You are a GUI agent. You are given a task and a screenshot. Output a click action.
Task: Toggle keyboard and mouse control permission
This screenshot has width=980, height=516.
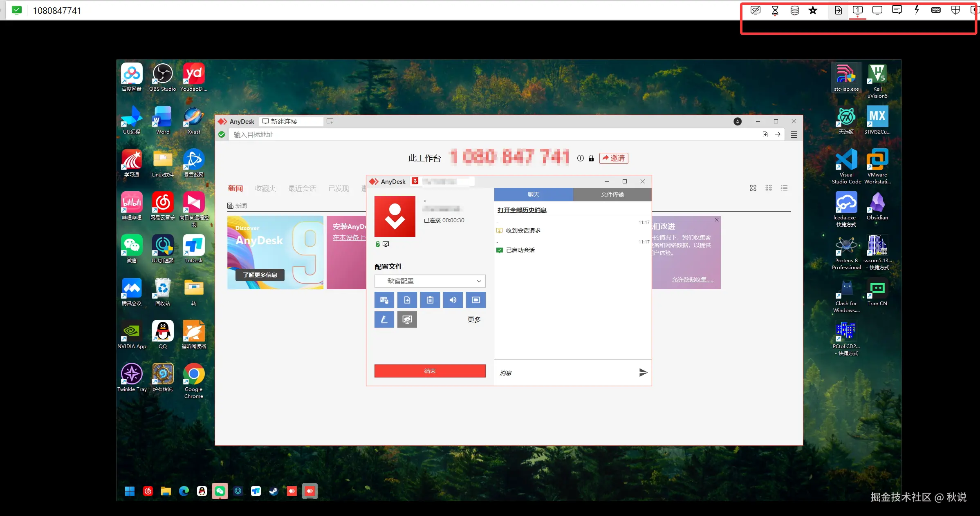(384, 300)
